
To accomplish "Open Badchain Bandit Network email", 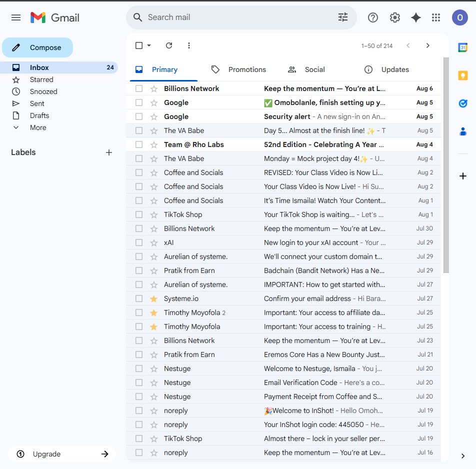I will (284, 271).
